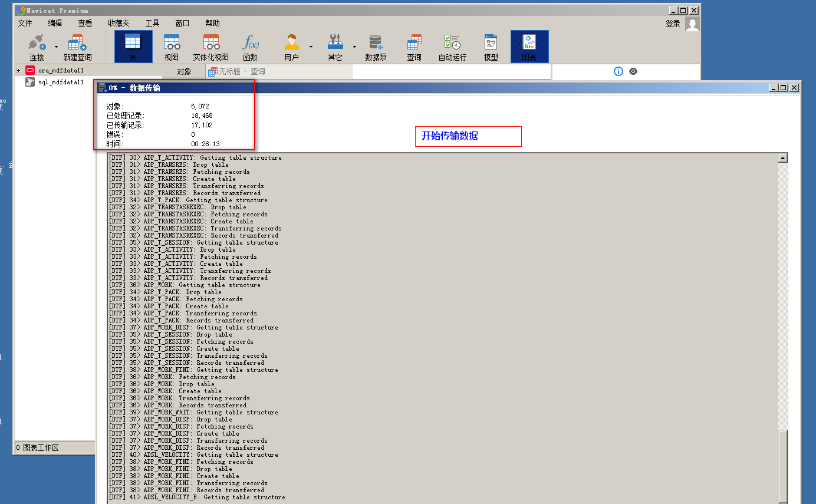Open the dropdown arrow beside User (用户)
Screen dimensions: 816x504
(x=311, y=47)
